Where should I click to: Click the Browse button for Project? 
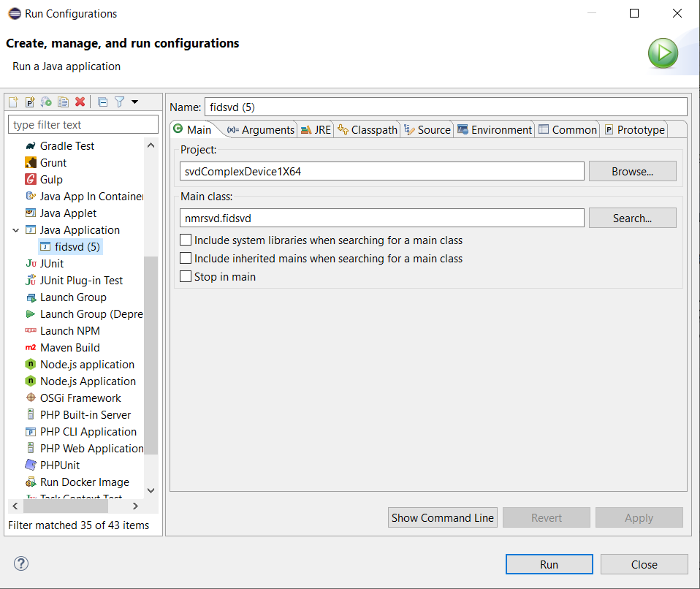(632, 172)
